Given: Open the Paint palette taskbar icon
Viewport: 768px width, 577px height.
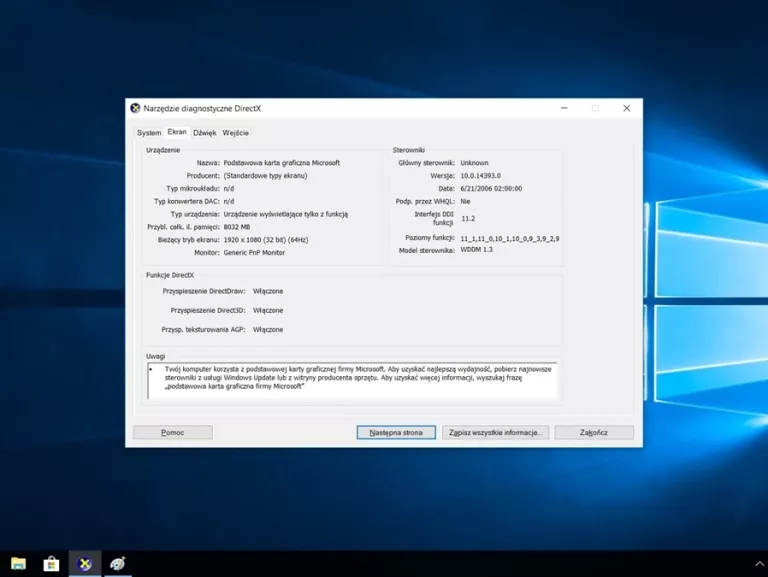Looking at the screenshot, I should (x=118, y=564).
